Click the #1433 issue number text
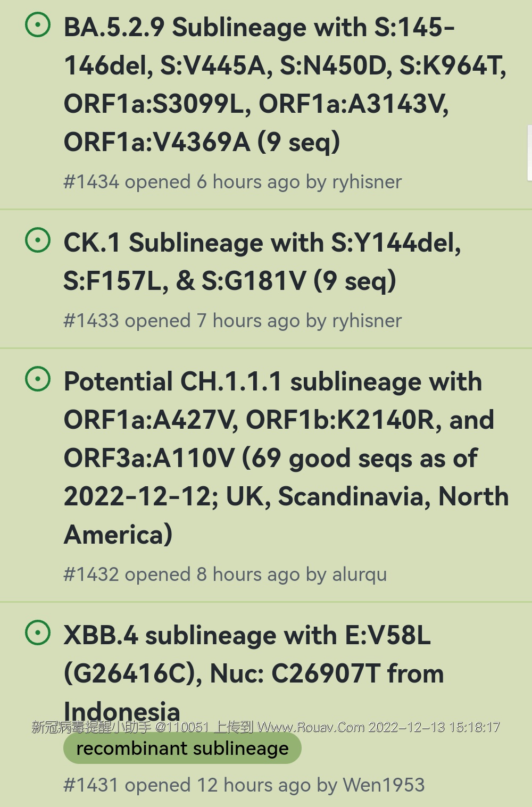 point(91,321)
